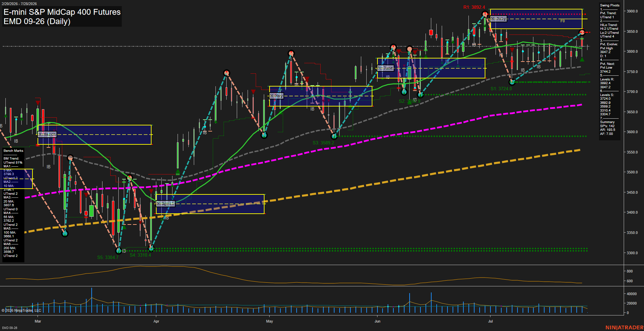
Task: Click the 20 MA: 3807.6 entry
Action: tap(9, 203)
